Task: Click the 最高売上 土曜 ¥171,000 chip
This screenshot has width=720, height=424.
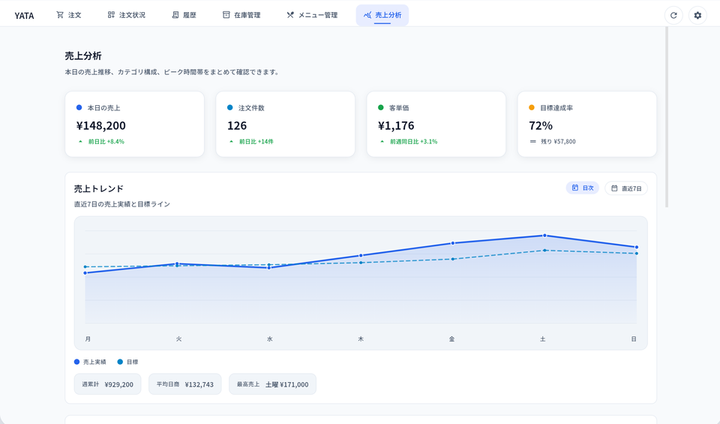Action: click(273, 384)
